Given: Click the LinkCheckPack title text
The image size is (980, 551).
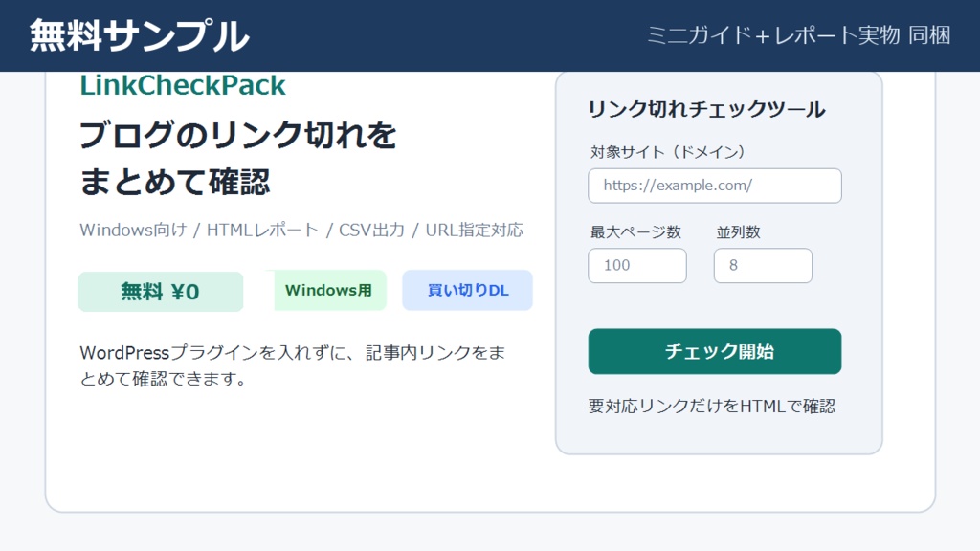Looking at the screenshot, I should [183, 85].
